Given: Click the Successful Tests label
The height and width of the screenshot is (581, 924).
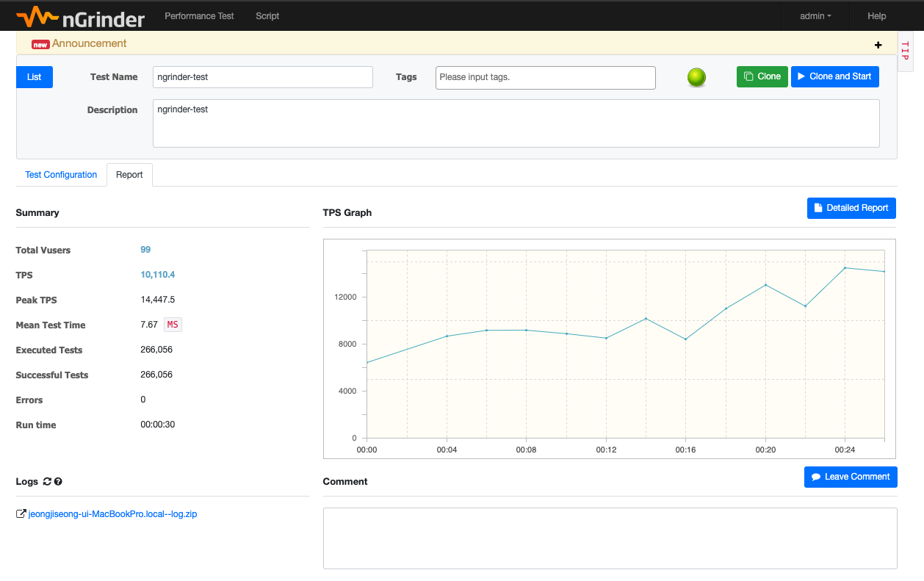Looking at the screenshot, I should 52,375.
